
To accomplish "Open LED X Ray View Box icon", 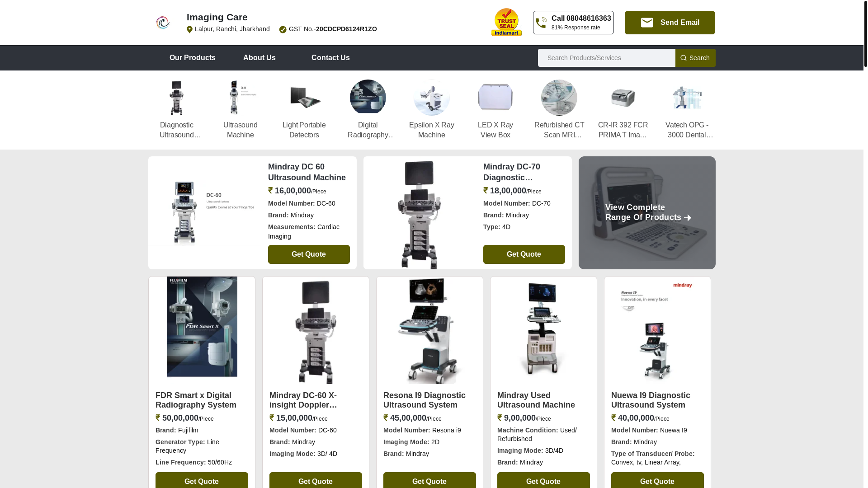I will [495, 98].
